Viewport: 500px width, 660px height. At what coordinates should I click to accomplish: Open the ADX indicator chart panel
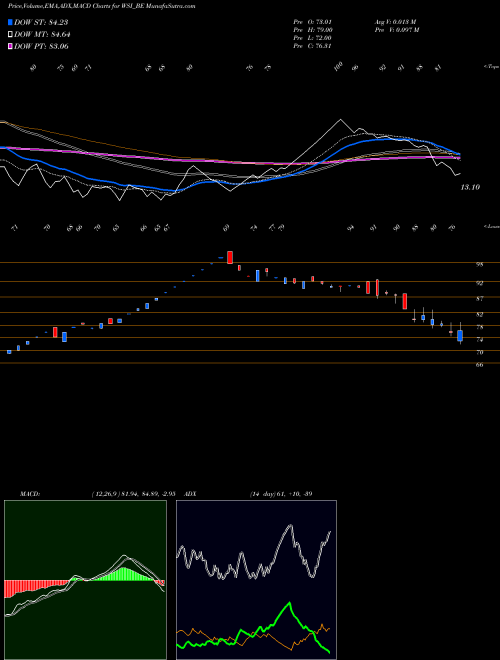[256, 580]
